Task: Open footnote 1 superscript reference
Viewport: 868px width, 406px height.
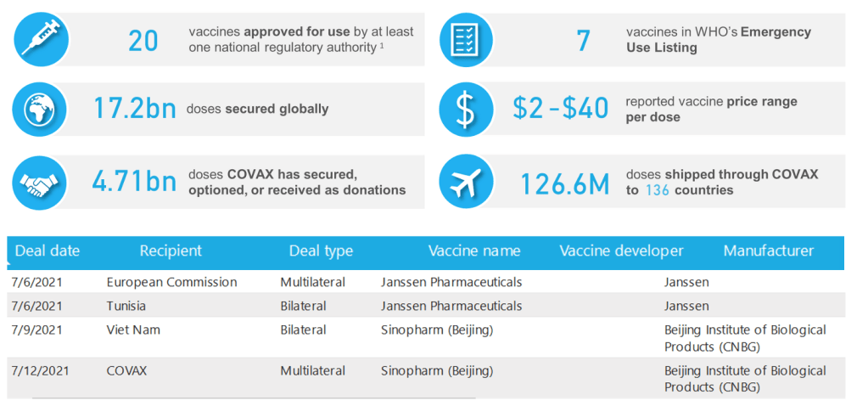Action: point(382,46)
